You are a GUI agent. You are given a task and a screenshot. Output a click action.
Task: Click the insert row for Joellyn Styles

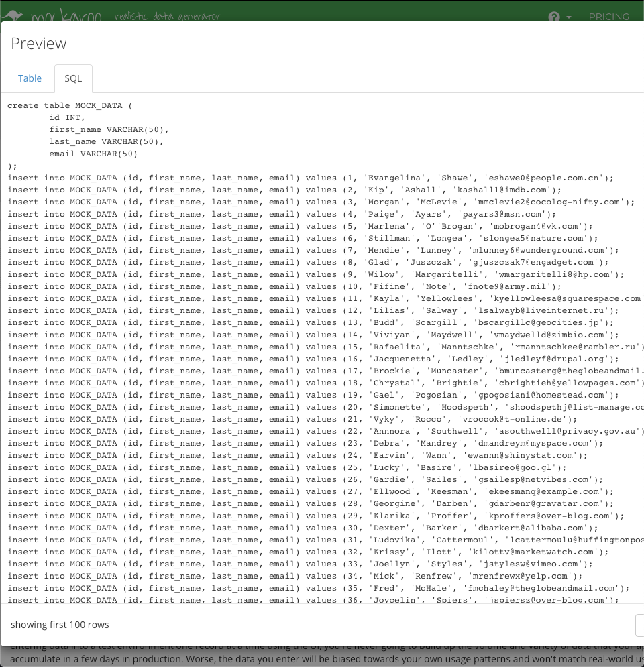click(x=300, y=564)
